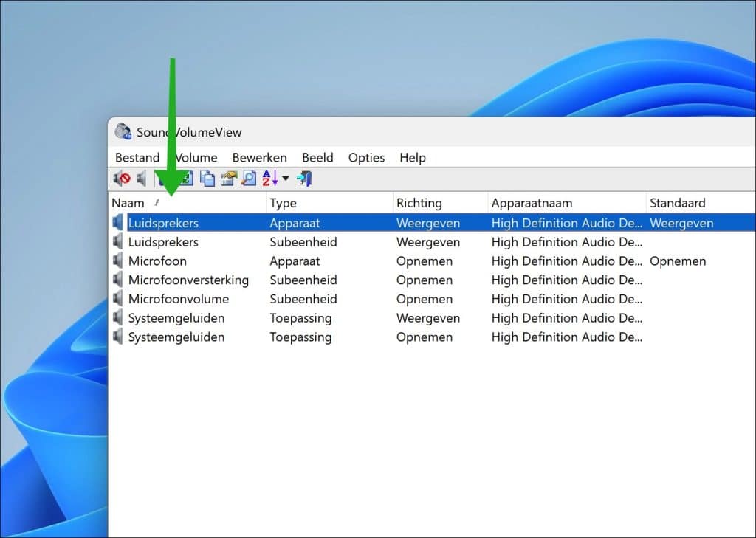Screen dimensions: 756x538
Task: Click speaker icon of the Luidsprekers Apparaat row
Action: pyautogui.click(x=117, y=223)
